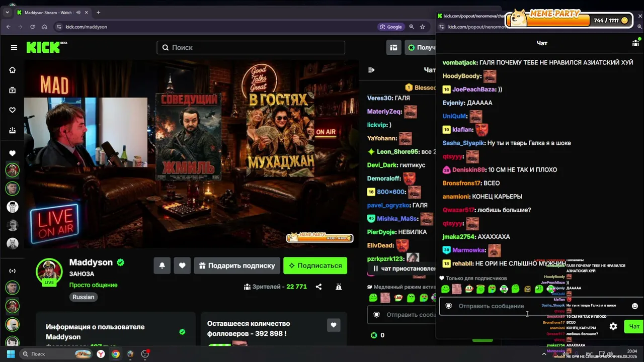Expand the tab search dropdown arrow
644x362 pixels.
coord(7,13)
